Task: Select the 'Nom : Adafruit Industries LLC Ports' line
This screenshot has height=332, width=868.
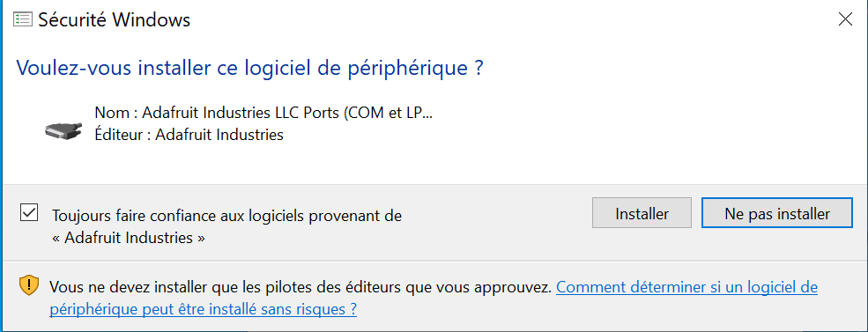Action: [x=264, y=113]
